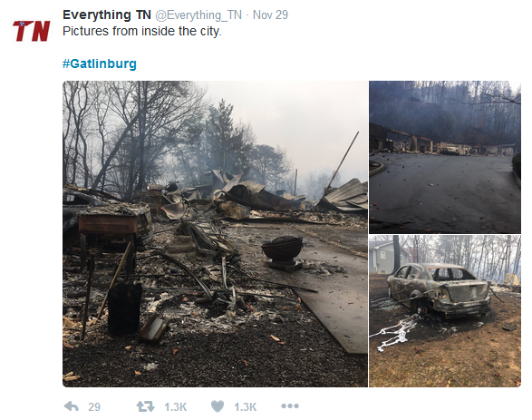Click the fire pit bowl in main photo
Screen dimensions: 532x420
(x=282, y=253)
